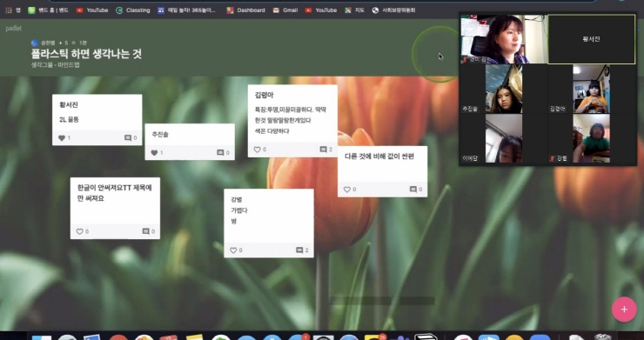Click the muted mic icon on 강별 tile
This screenshot has height=340, width=644.
pyautogui.click(x=553, y=158)
